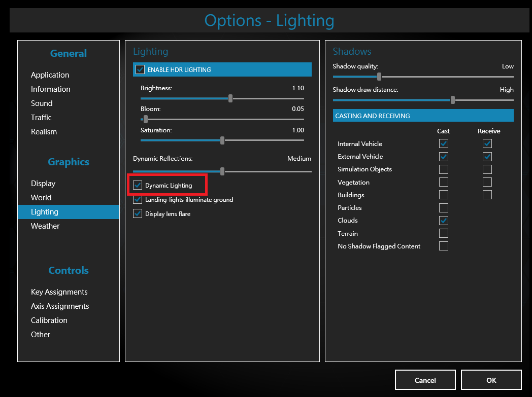Check No Shadow Flagged Content box
The width and height of the screenshot is (532, 397).
pos(444,246)
